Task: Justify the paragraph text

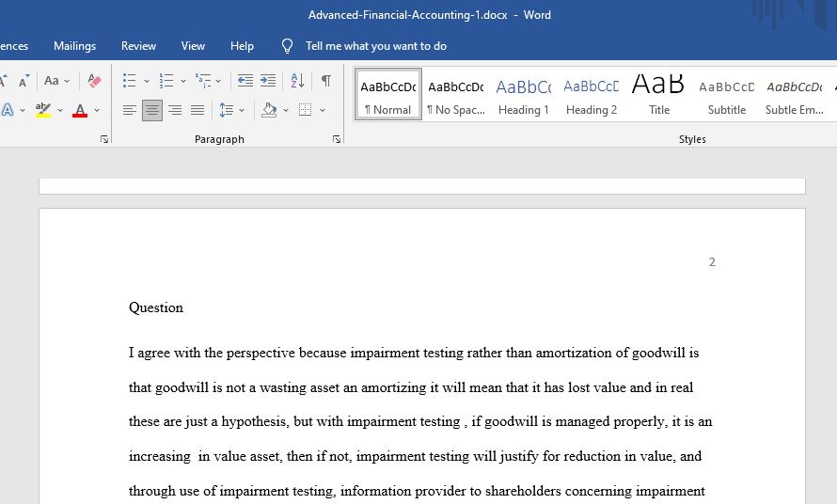Action: (197, 110)
